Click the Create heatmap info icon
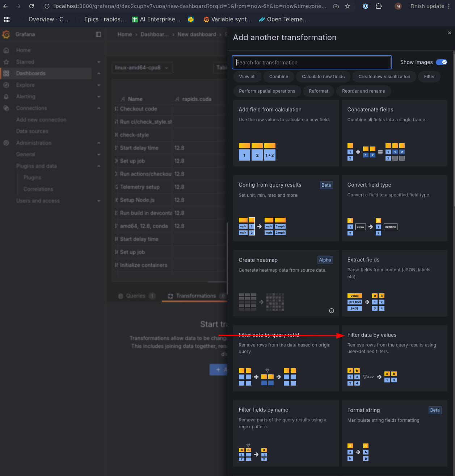 (331, 311)
